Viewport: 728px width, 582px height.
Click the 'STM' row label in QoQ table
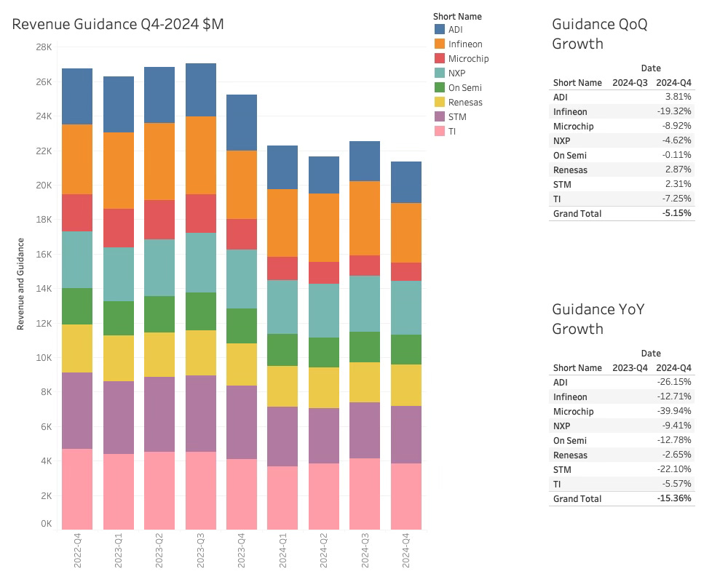[x=562, y=184]
